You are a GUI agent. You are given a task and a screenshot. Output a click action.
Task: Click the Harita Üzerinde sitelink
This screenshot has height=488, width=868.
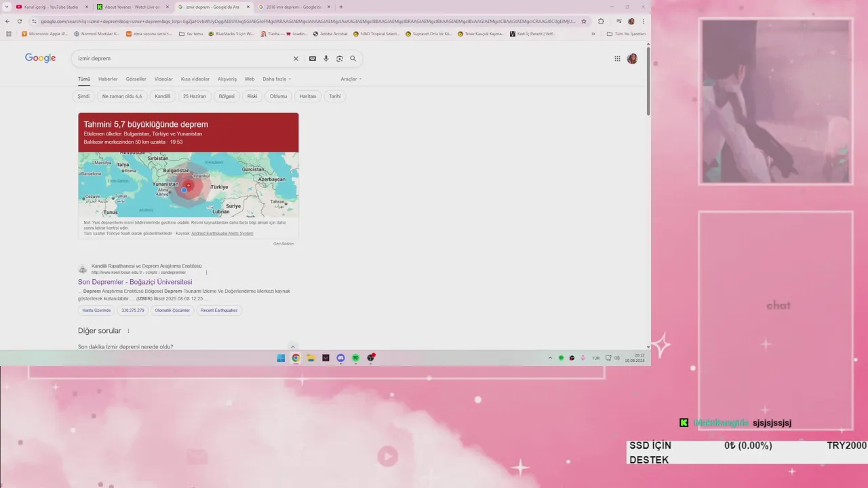click(96, 310)
